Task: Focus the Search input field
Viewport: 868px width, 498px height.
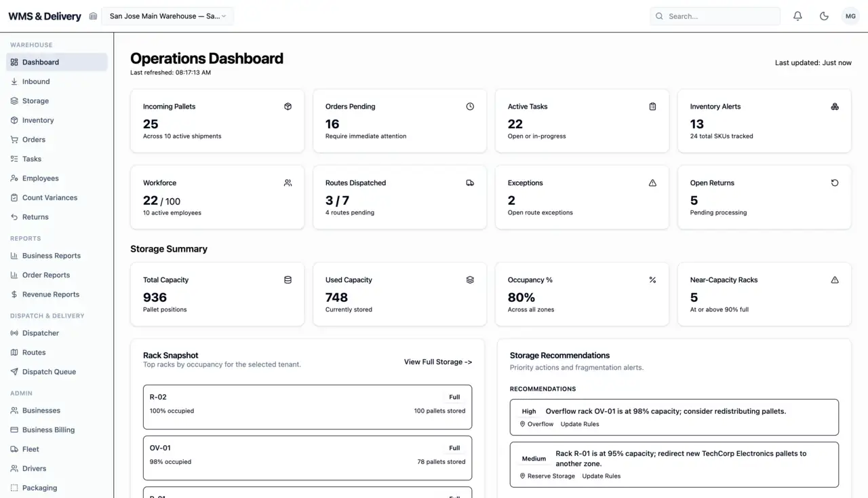Action: click(x=715, y=16)
